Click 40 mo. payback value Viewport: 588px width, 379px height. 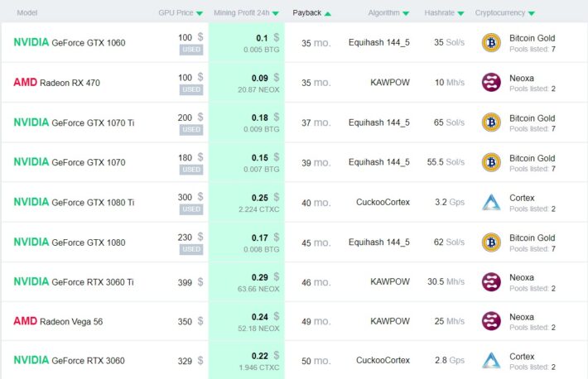click(316, 203)
